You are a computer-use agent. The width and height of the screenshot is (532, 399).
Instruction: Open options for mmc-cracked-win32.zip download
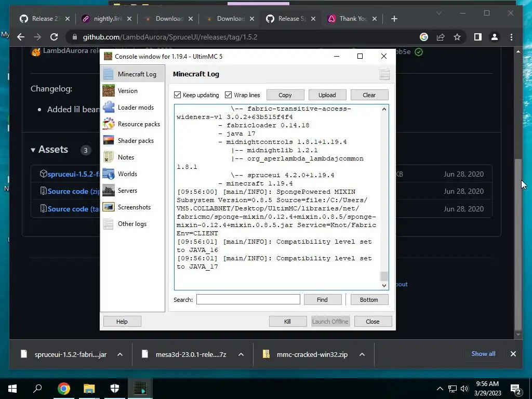(x=362, y=354)
